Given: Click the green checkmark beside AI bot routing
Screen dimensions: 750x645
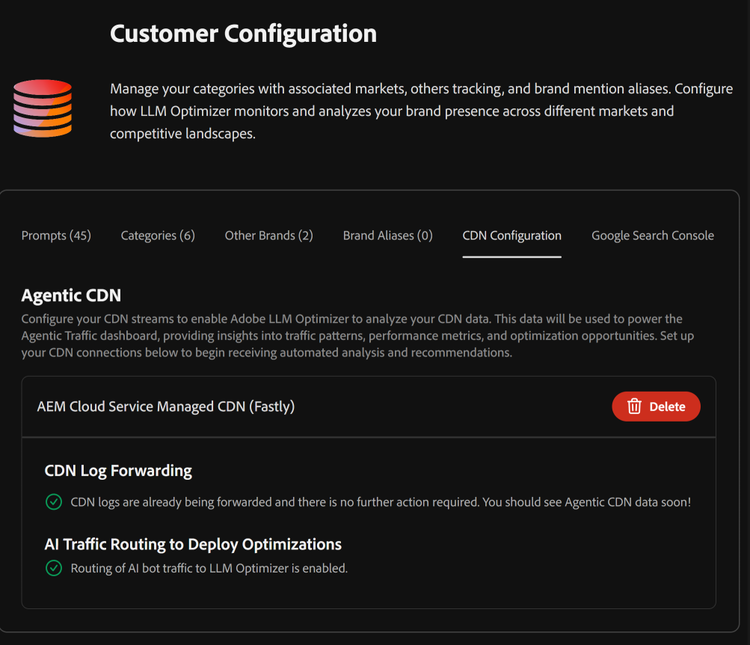Looking at the screenshot, I should [x=54, y=568].
